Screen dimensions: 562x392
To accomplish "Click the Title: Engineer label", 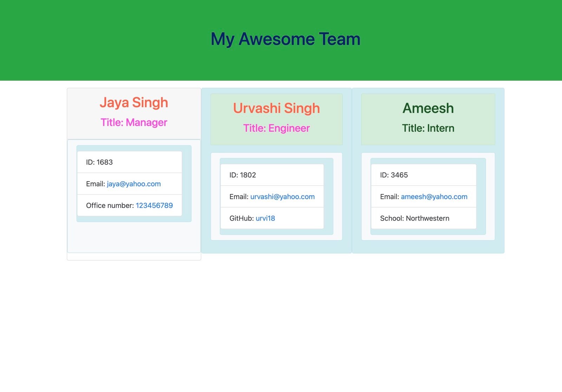I will [276, 128].
